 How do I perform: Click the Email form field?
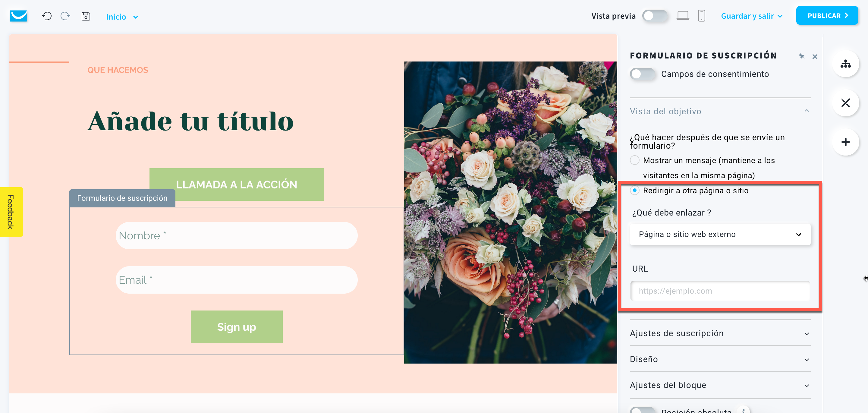(237, 280)
